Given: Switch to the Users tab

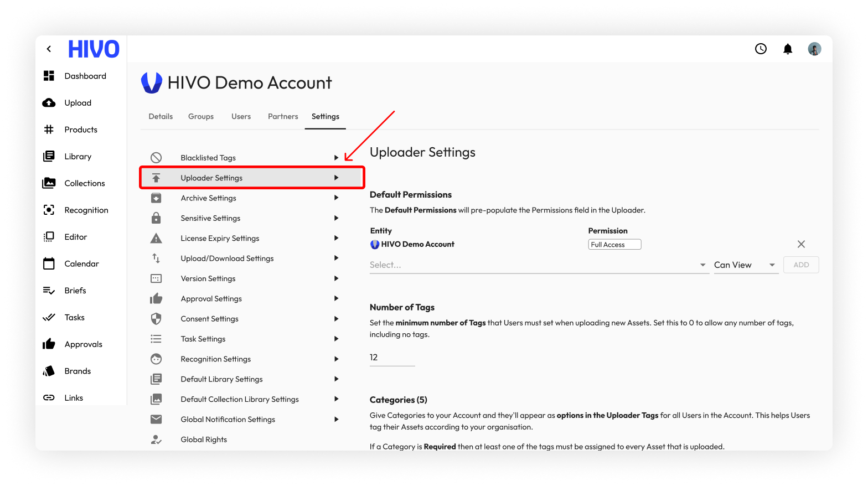Looking at the screenshot, I should tap(241, 117).
